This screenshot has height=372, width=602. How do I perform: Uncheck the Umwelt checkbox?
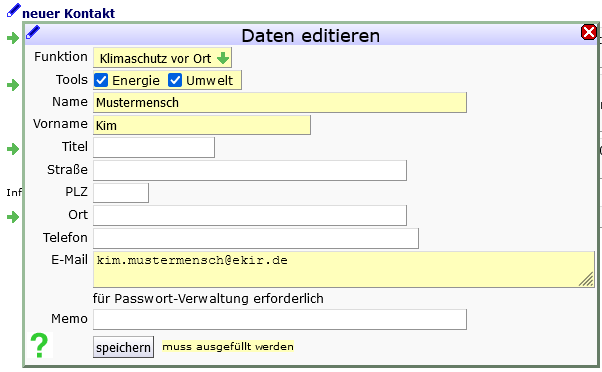tap(175, 80)
